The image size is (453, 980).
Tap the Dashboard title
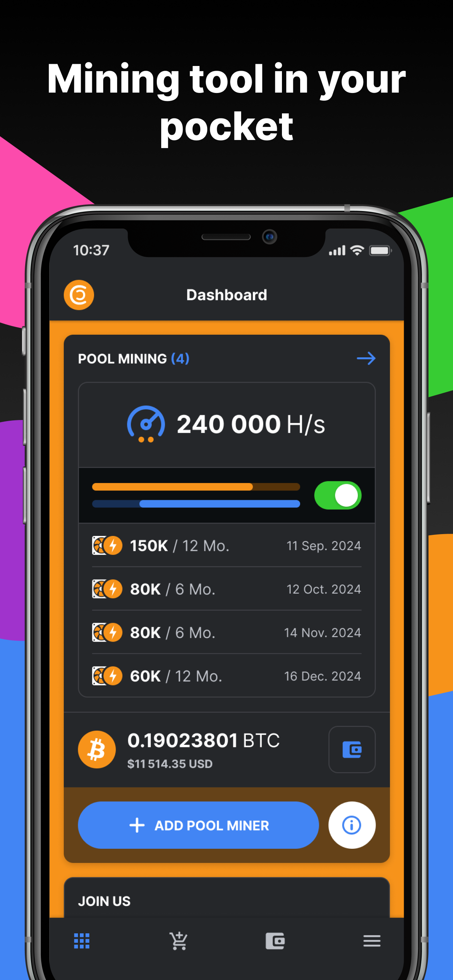tap(226, 295)
